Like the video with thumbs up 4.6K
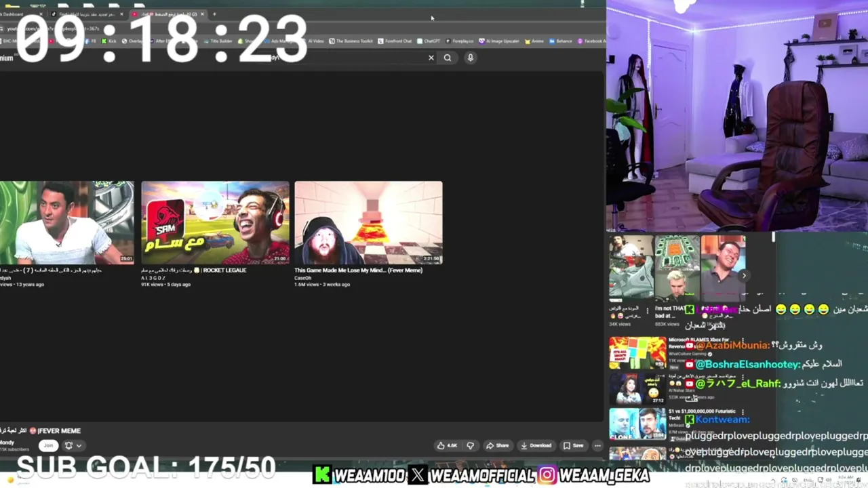 (x=447, y=445)
